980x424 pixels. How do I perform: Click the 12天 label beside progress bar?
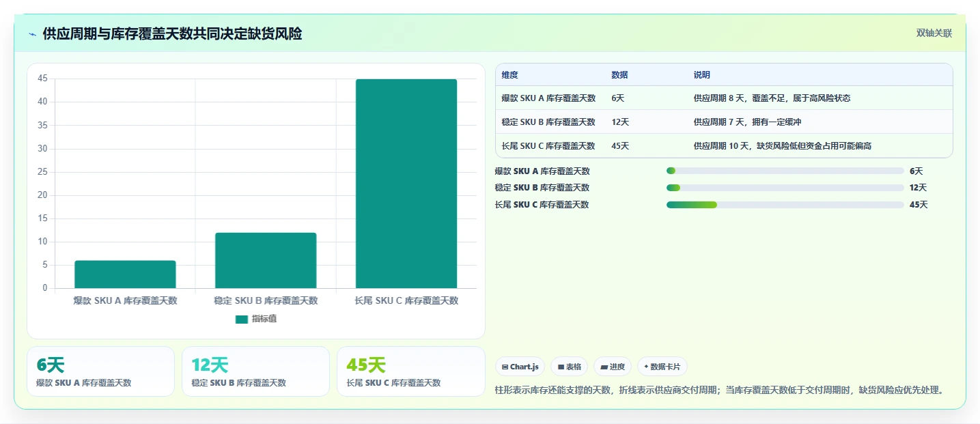coord(918,188)
